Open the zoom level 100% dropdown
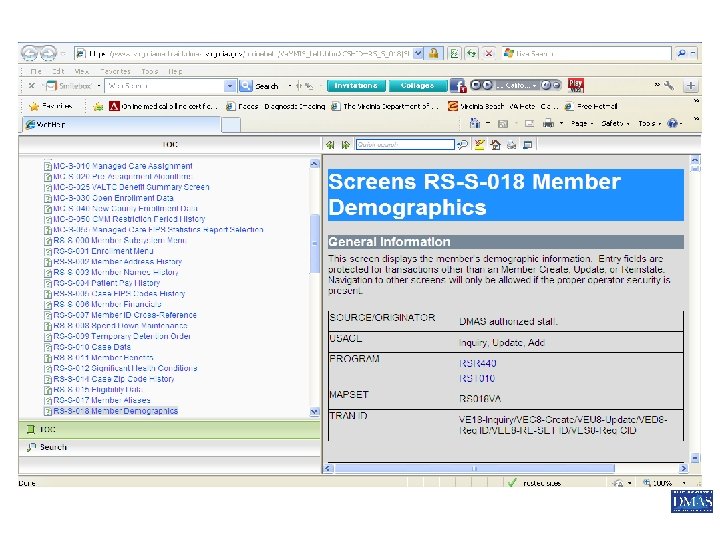The height and width of the screenshot is (540, 720). tap(684, 483)
